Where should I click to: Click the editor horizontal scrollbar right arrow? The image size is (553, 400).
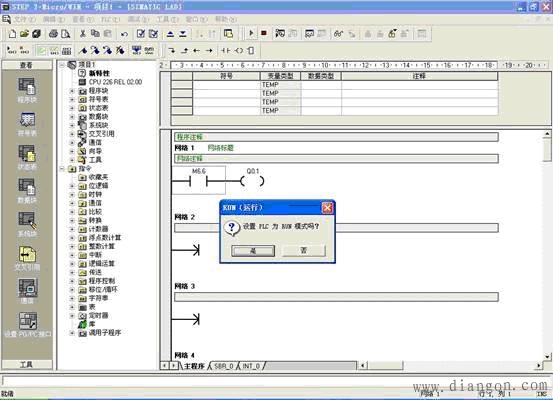pyautogui.click(x=539, y=366)
